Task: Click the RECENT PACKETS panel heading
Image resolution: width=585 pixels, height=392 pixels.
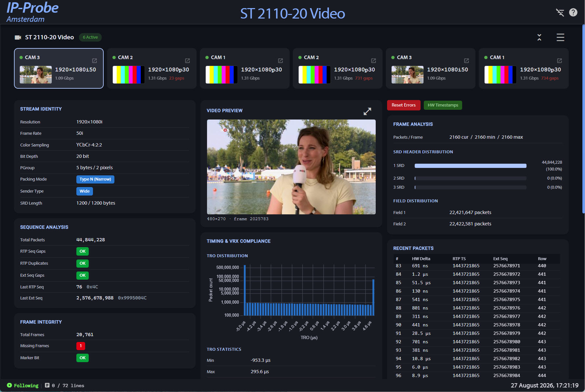Action: click(x=413, y=248)
